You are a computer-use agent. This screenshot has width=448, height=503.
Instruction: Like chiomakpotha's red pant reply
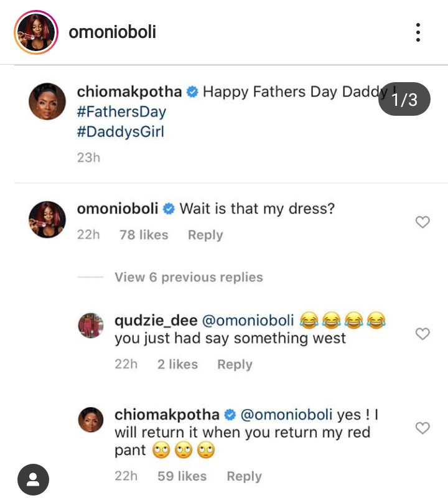(x=422, y=428)
